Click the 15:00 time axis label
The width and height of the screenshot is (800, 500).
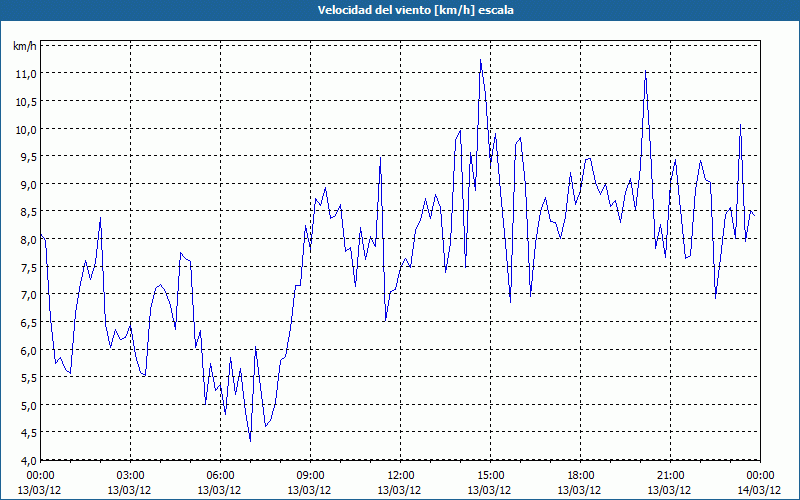[x=490, y=476]
